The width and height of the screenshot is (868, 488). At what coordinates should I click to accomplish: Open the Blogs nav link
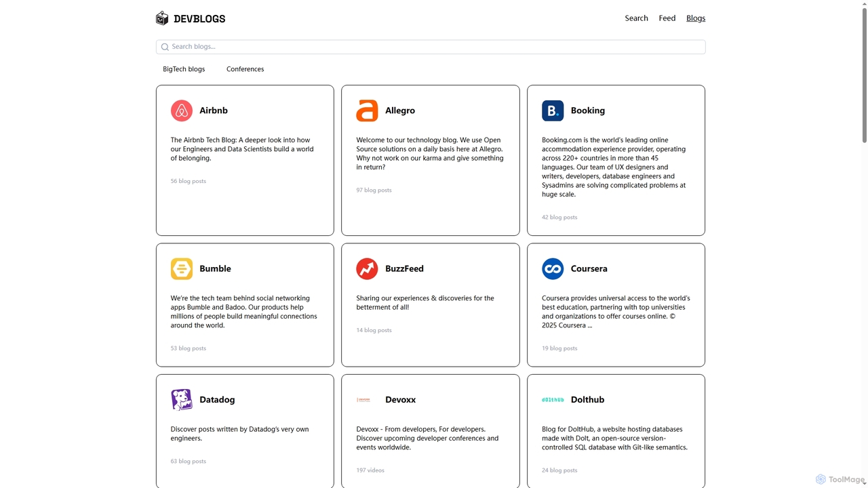(696, 18)
